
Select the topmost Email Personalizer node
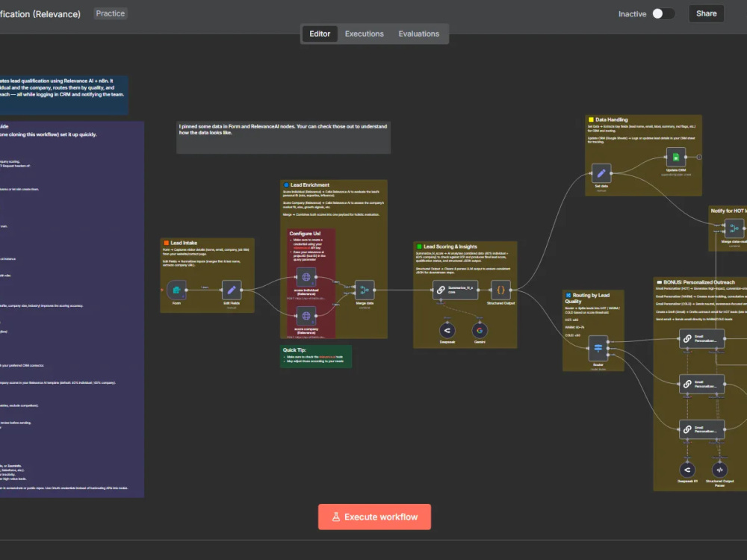click(701, 338)
